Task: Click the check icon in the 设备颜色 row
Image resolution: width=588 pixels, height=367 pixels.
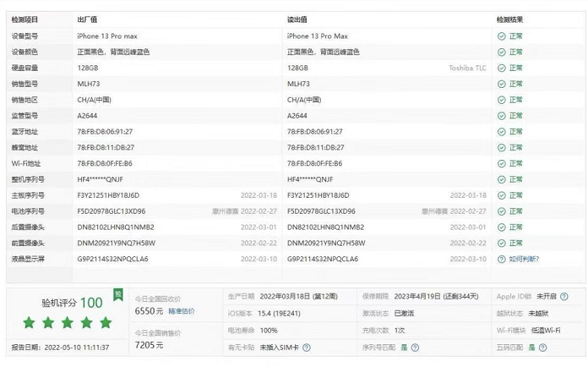Action: [501, 52]
